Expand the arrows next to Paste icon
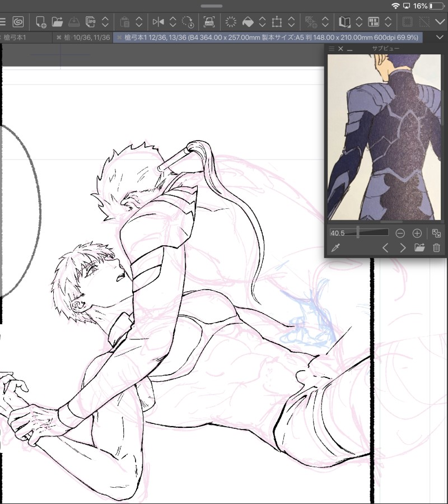 (x=139, y=22)
